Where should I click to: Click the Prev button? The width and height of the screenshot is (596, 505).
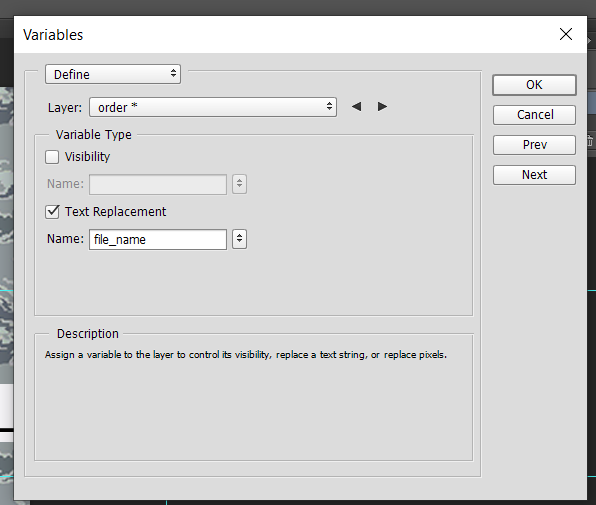pos(534,145)
